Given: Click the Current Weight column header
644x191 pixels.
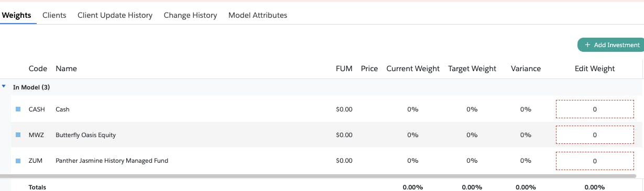Looking at the screenshot, I should [x=413, y=69].
